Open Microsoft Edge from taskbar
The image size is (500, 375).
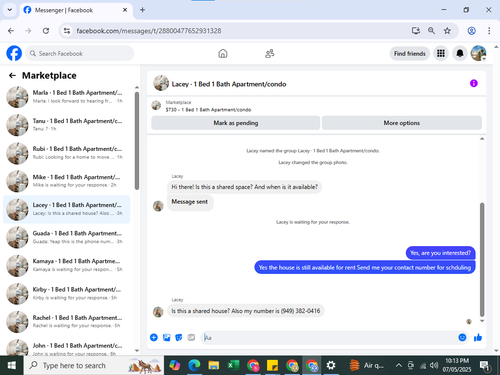(194, 365)
